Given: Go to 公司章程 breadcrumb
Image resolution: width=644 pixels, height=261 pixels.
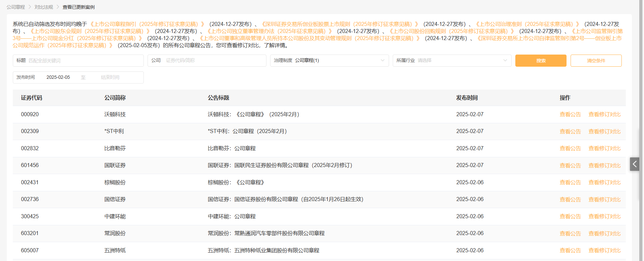Looking at the screenshot, I should (x=16, y=7).
